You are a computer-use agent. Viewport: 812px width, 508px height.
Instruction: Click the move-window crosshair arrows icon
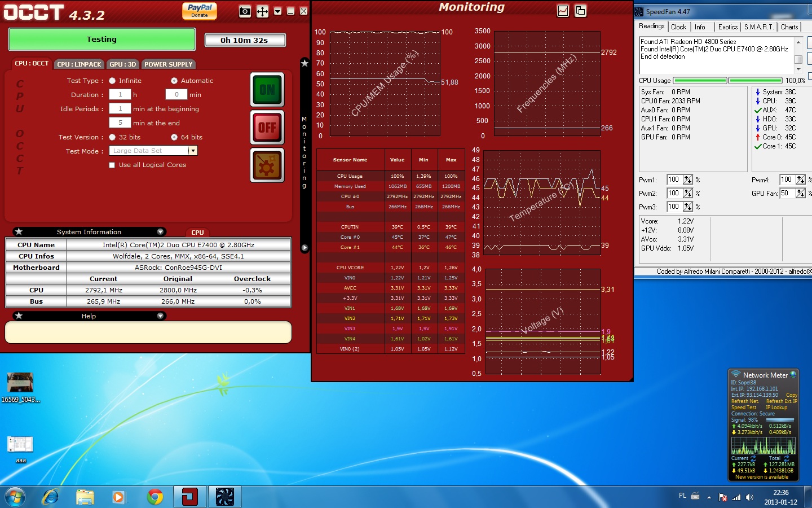pos(262,11)
